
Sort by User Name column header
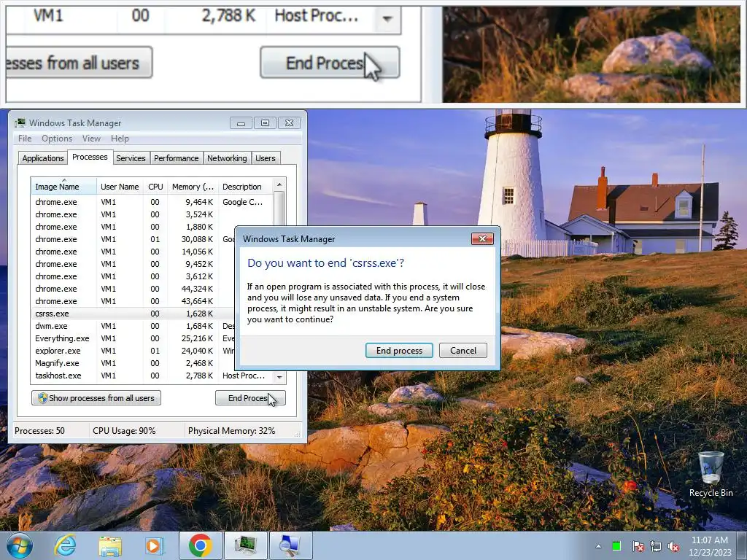[120, 187]
